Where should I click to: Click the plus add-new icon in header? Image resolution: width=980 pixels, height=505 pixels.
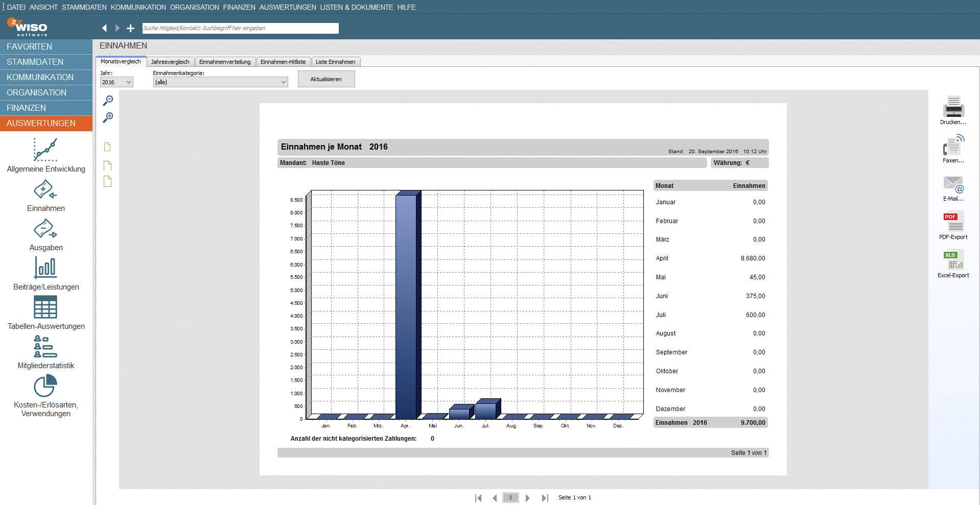tap(131, 29)
